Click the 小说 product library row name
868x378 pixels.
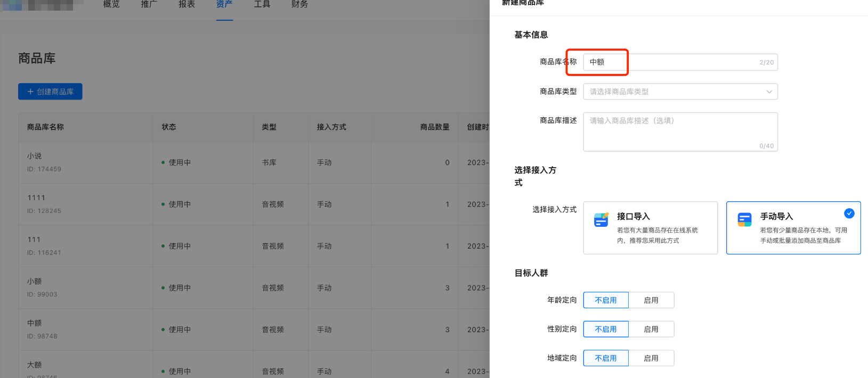(34, 156)
